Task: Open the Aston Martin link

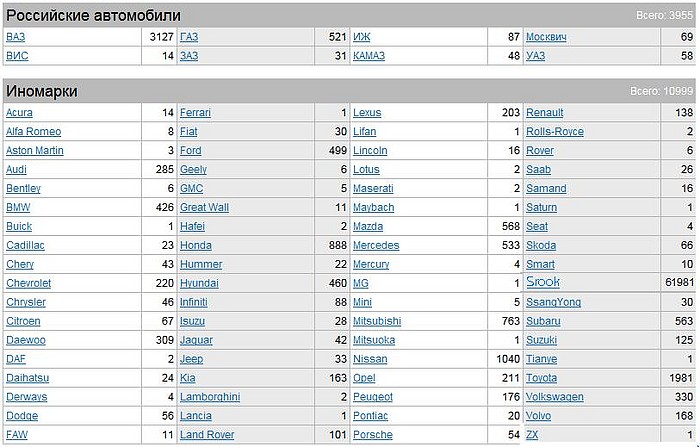Action: (x=34, y=151)
